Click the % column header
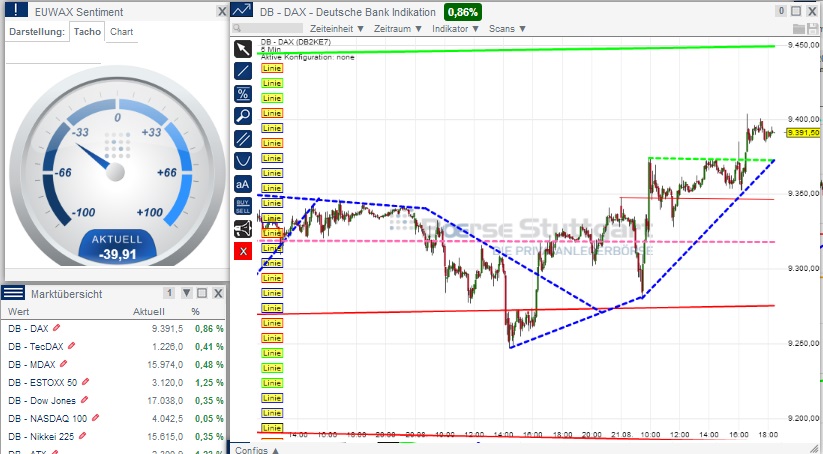The height and width of the screenshot is (454, 823). click(x=195, y=311)
